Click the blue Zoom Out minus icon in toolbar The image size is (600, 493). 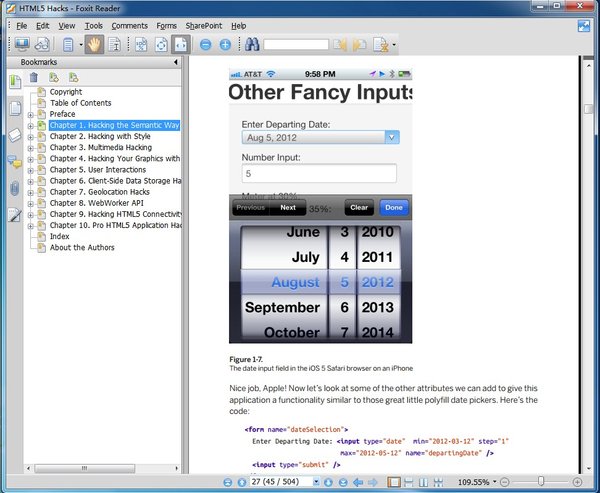(205, 45)
